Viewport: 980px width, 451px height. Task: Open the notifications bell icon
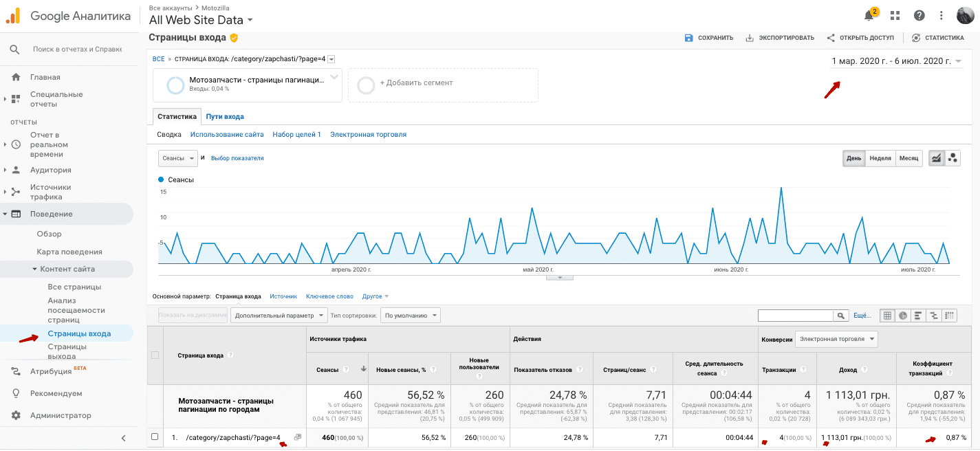[x=870, y=15]
